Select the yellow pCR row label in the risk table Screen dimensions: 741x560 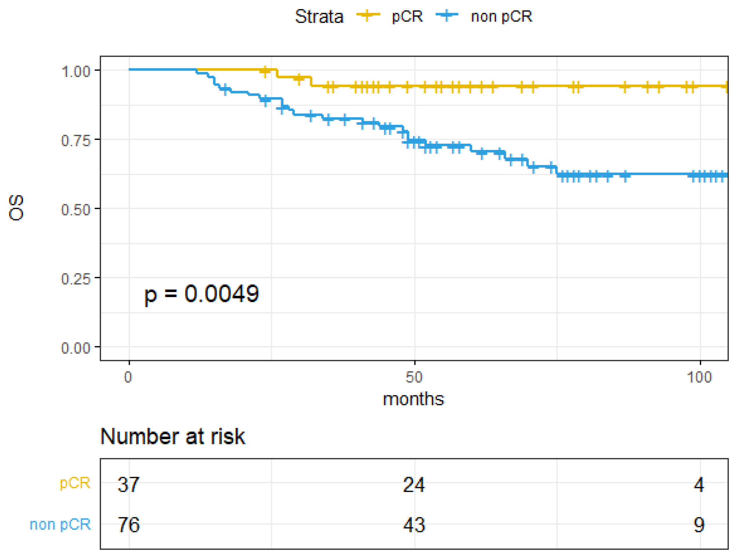[x=75, y=483]
